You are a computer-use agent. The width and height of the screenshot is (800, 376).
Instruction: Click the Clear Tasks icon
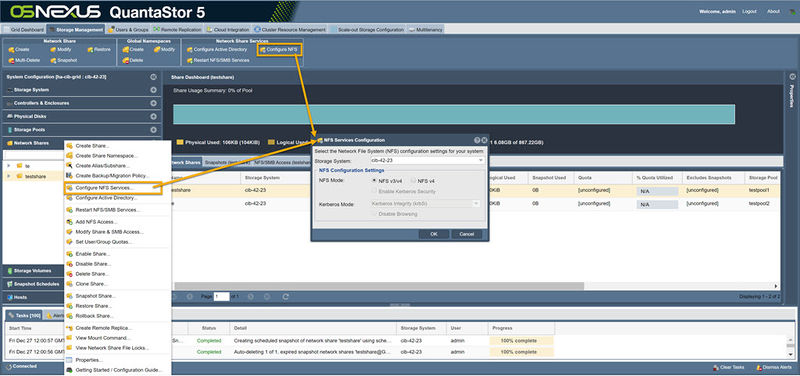716,367
